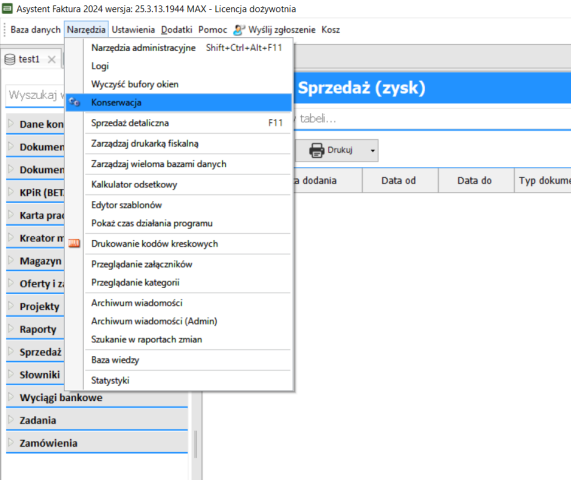Click the sidebar Wyszukaj search field
This screenshot has height=480, width=571.
tap(35, 95)
